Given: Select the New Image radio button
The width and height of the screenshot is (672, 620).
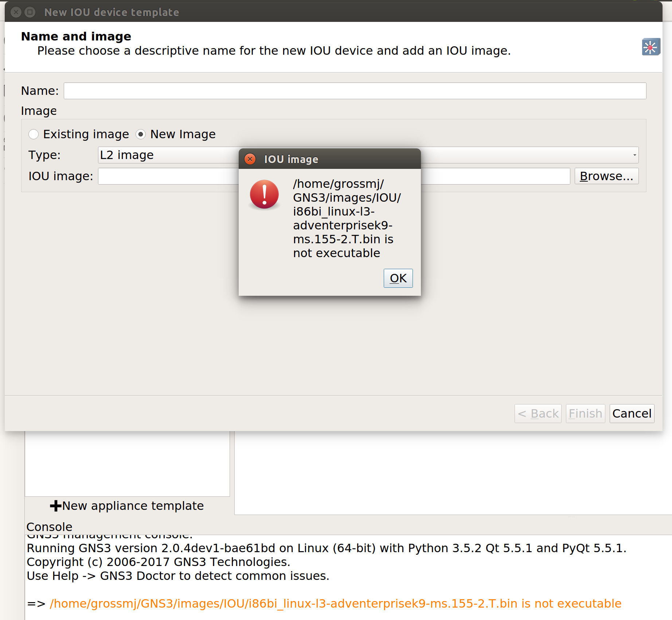Looking at the screenshot, I should coord(141,134).
